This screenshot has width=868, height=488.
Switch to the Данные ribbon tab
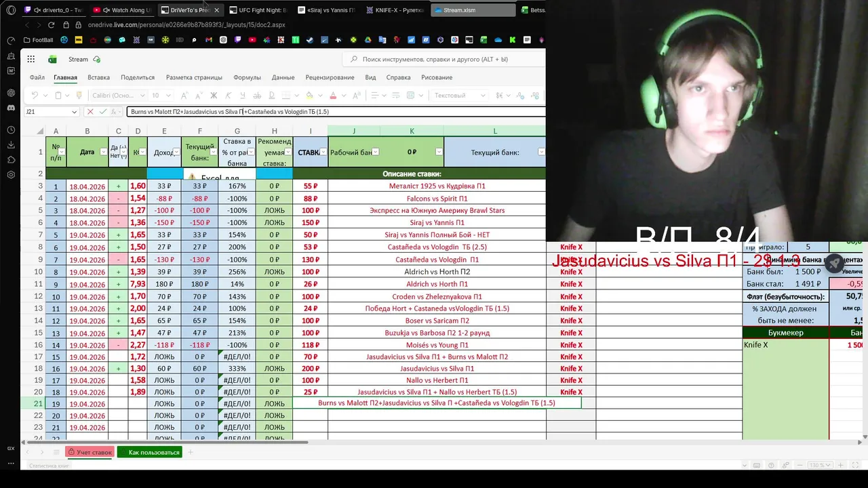(283, 77)
